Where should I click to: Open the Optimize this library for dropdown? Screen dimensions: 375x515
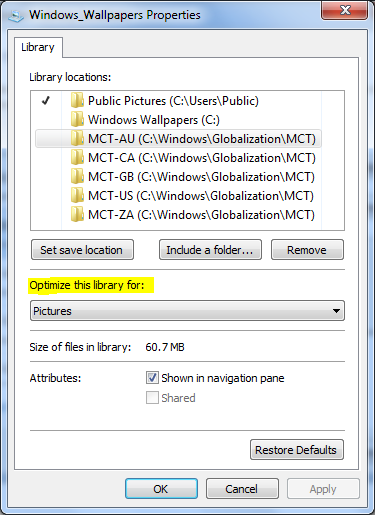(187, 311)
